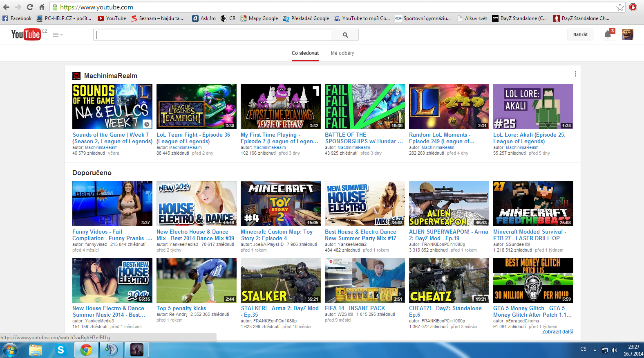
Task: Go back with the browser back arrow
Action: pyautogui.click(x=6, y=7)
